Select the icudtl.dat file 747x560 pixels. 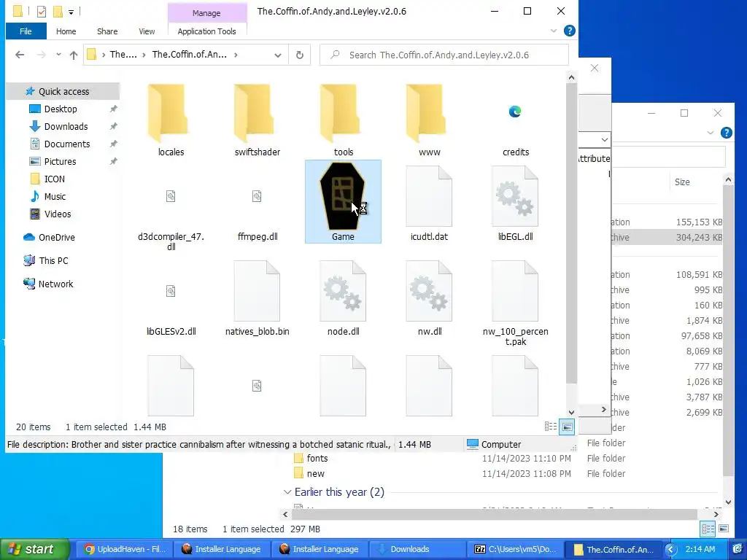point(429,205)
